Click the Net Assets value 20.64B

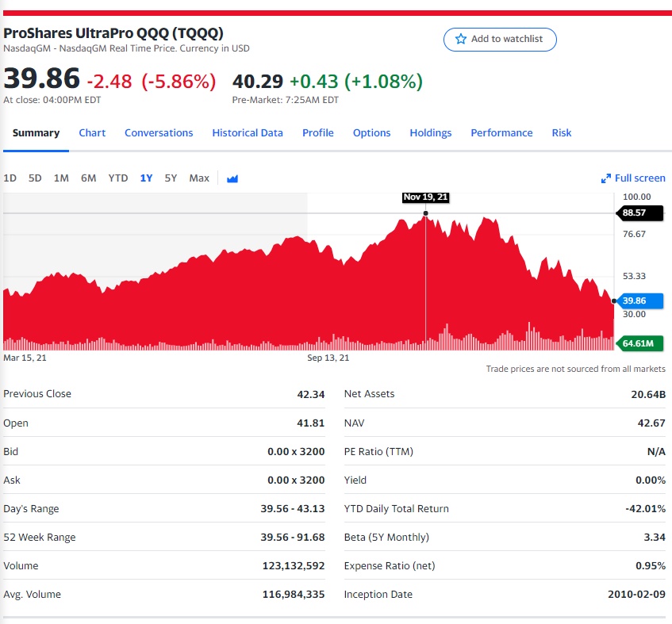tap(648, 394)
